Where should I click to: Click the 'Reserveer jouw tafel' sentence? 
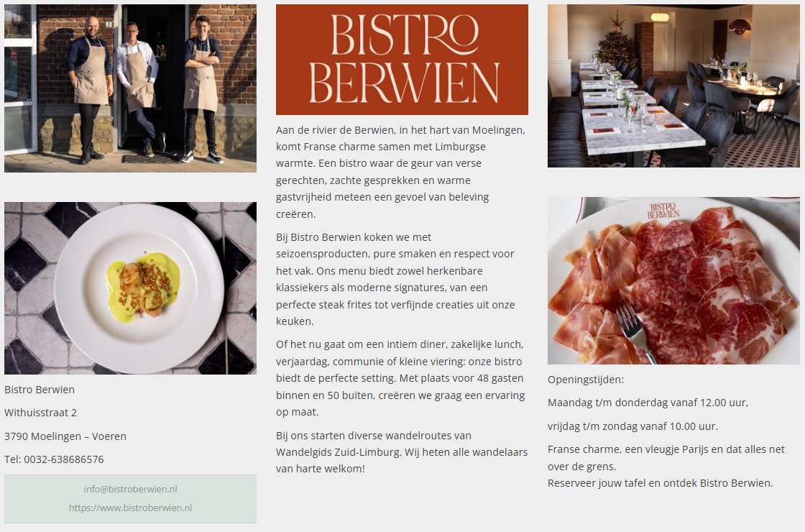pos(661,482)
